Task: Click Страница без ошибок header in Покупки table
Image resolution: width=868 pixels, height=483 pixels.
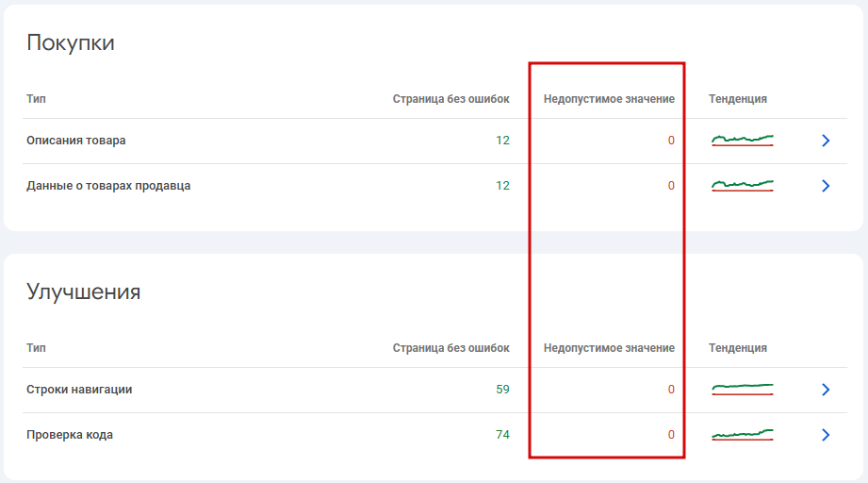Action: [x=451, y=99]
